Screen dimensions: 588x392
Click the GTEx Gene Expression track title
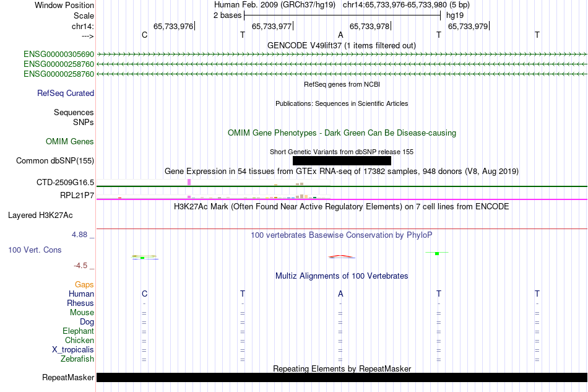[342, 172]
